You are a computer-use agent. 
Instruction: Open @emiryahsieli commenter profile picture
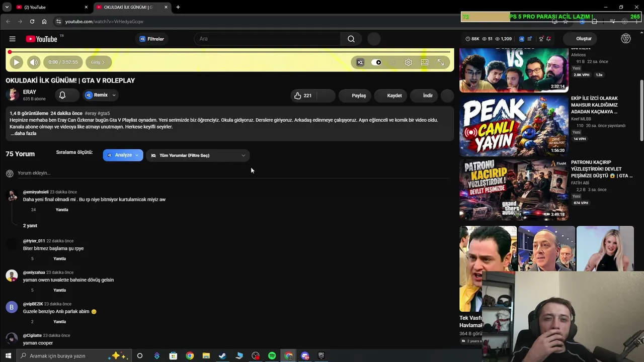pyautogui.click(x=12, y=196)
